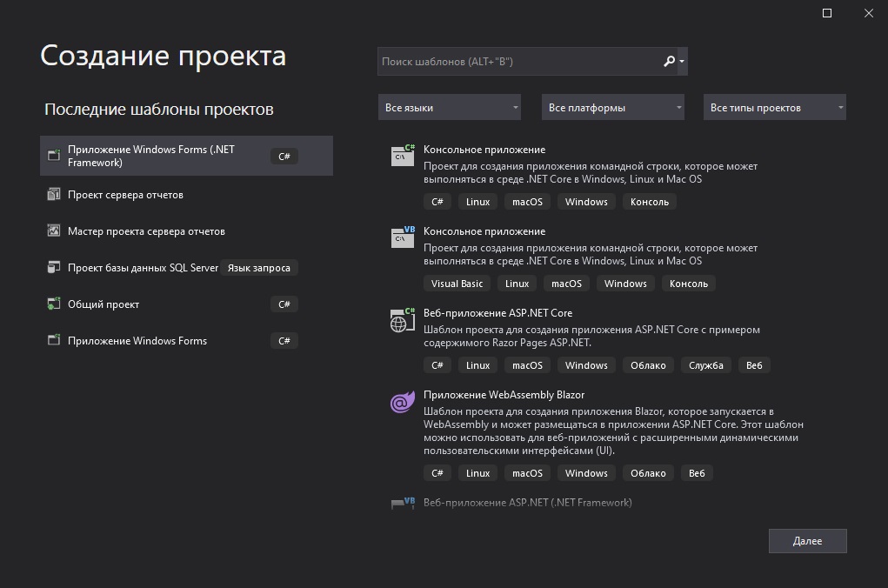Click the Visual Basic tag
888x588 pixels.
[457, 284]
